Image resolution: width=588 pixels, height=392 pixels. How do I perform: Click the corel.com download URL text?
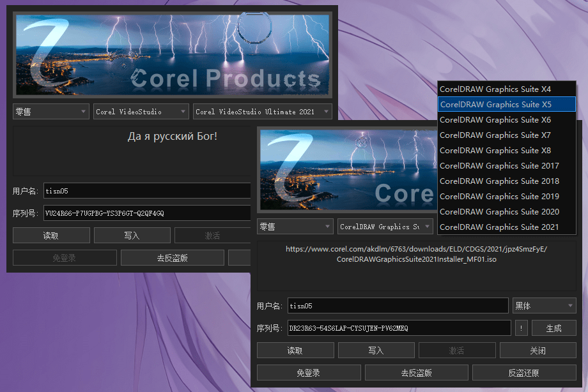click(416, 254)
